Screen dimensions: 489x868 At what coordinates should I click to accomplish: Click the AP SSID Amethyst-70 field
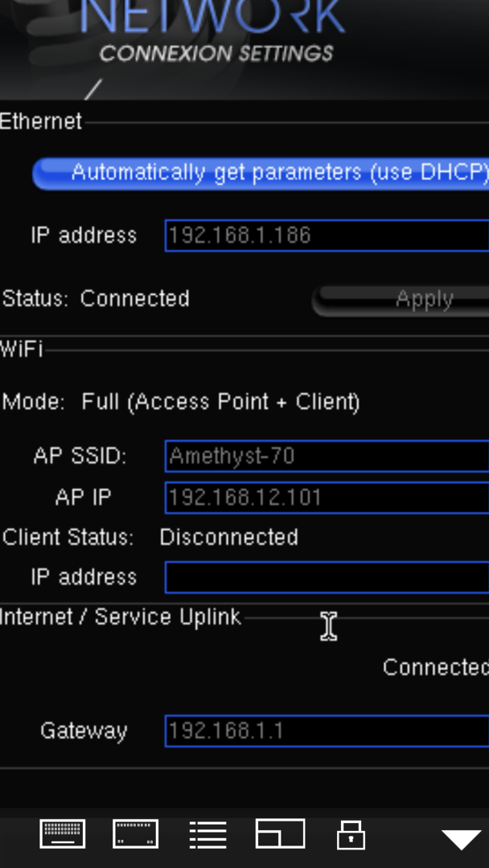click(x=327, y=457)
